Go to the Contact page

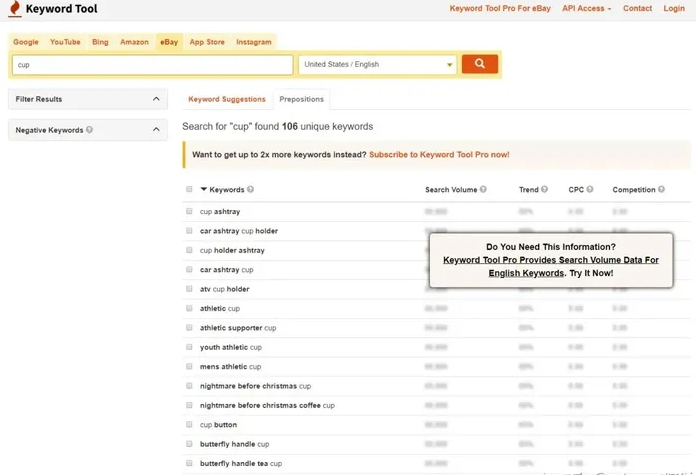point(637,8)
